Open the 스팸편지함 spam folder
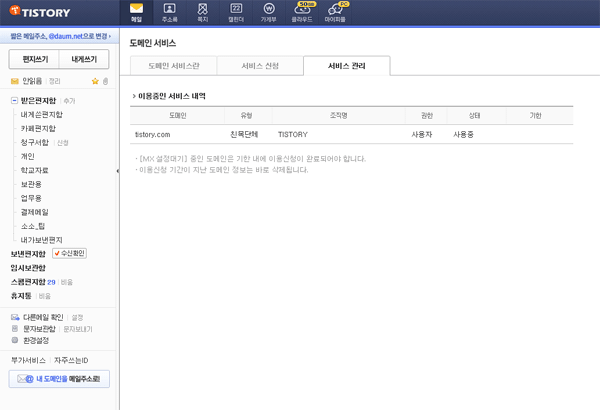The height and width of the screenshot is (410, 600). [x=28, y=282]
